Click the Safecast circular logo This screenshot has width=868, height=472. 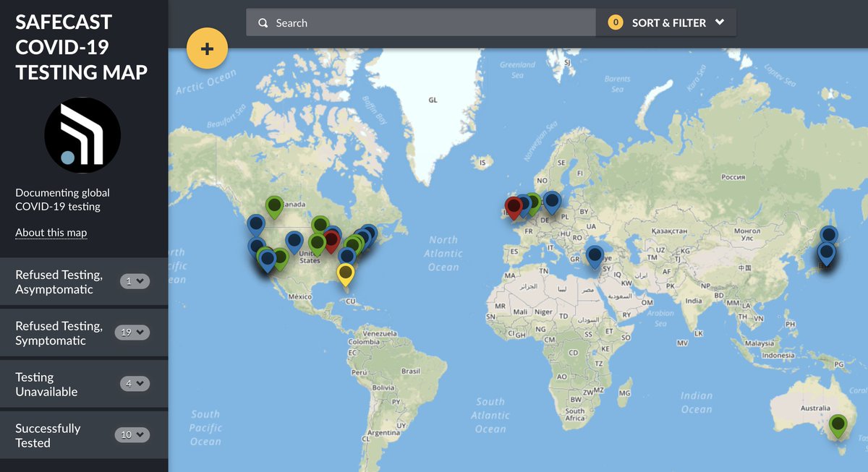[x=82, y=135]
